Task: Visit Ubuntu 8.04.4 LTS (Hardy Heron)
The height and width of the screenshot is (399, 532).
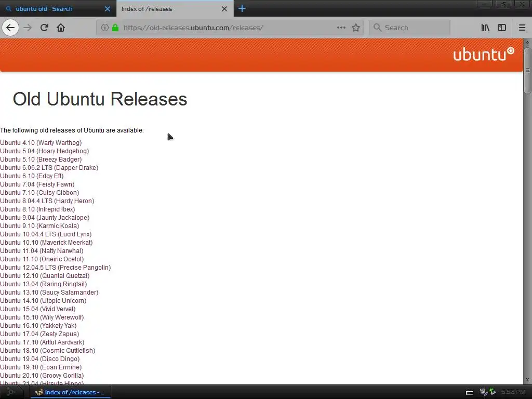Action: pyautogui.click(x=47, y=201)
